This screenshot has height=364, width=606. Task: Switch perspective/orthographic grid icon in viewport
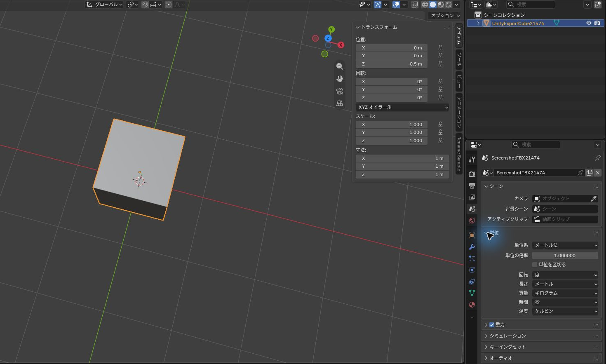pos(340,103)
